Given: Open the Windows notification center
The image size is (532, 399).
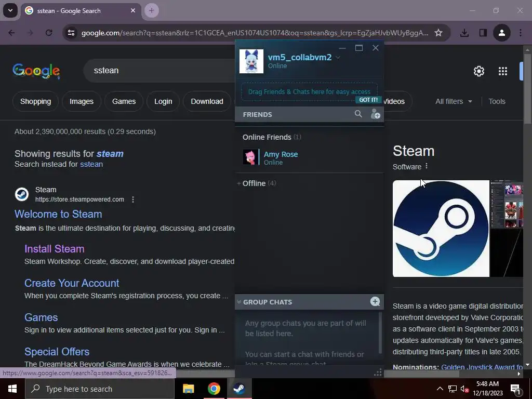Looking at the screenshot, I should pos(515,389).
